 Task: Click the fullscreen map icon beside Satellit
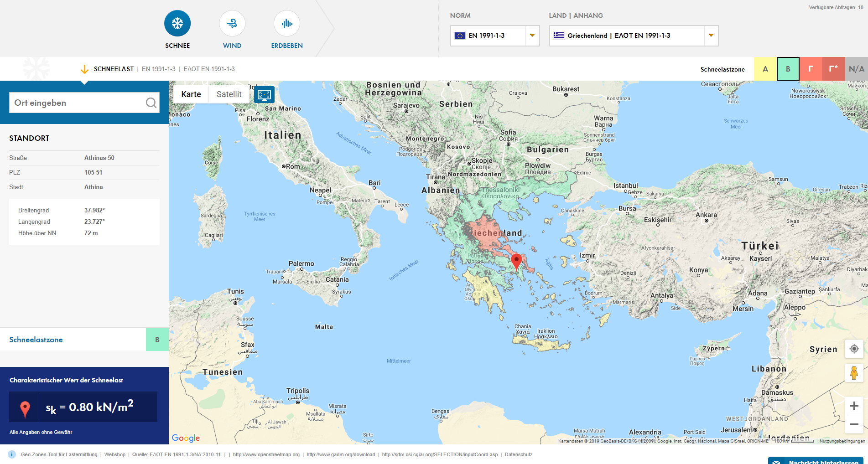click(265, 94)
